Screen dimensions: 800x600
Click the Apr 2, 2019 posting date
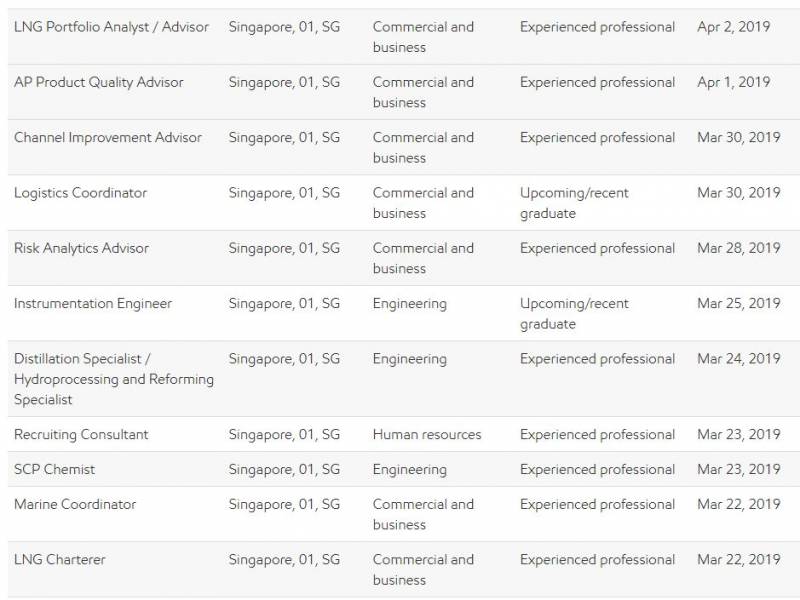(x=733, y=27)
